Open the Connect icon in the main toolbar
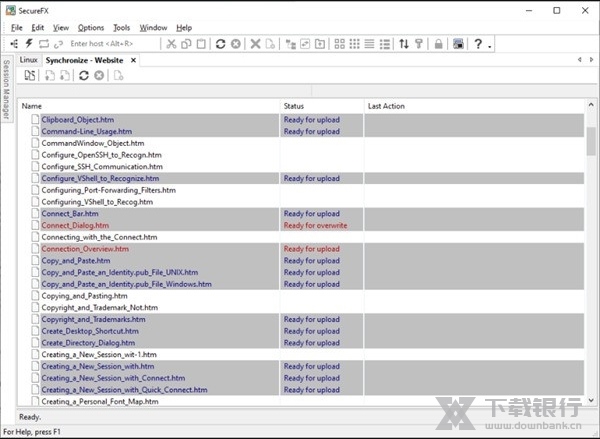Image resolution: width=600 pixels, height=439 pixels. pyautogui.click(x=13, y=44)
